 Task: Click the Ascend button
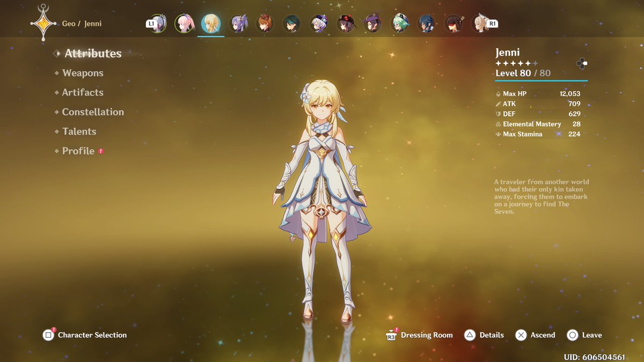click(536, 335)
